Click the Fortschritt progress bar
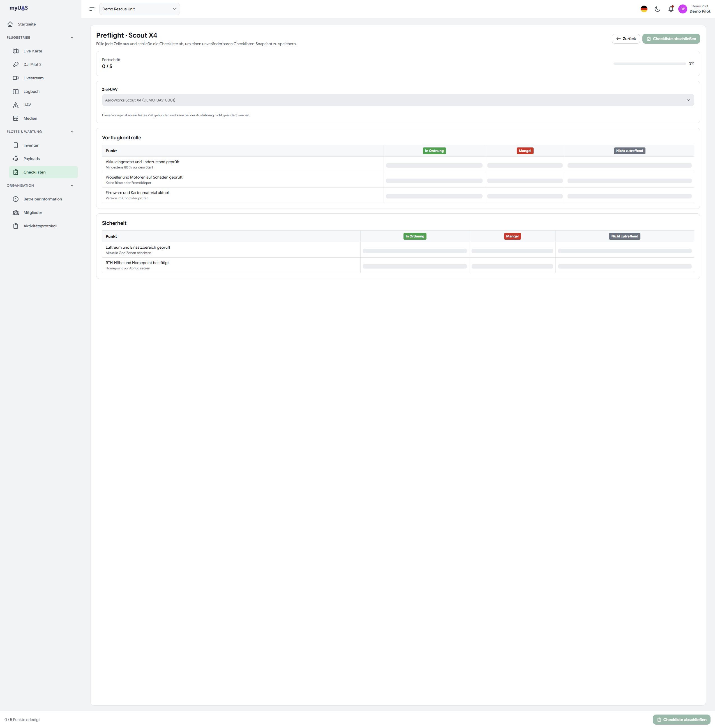 [649, 64]
